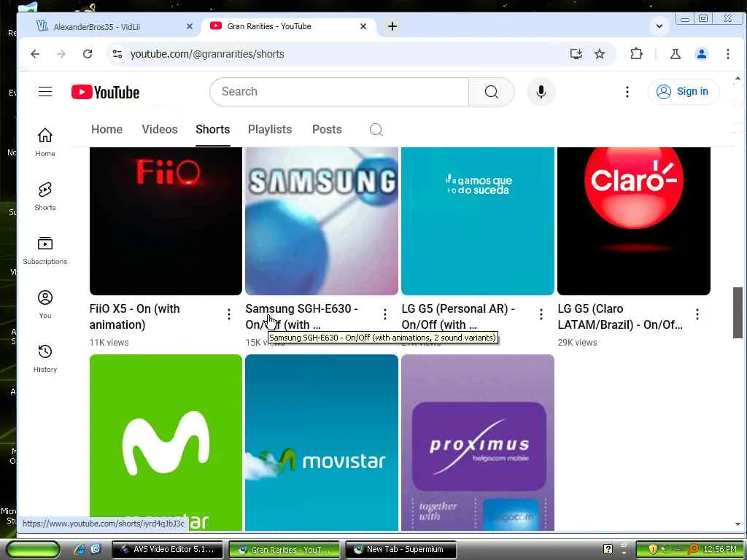View site information icon in address bar
This screenshot has width=747, height=560.
click(117, 54)
